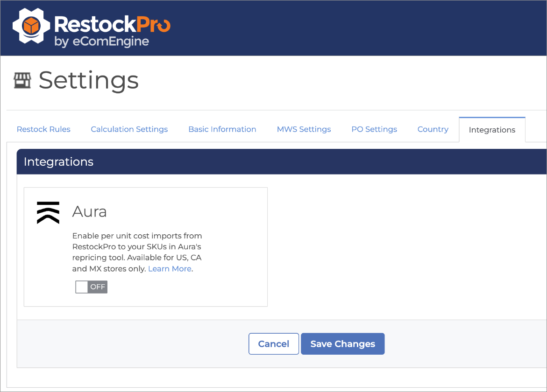Switch to the Calculation Settings tab
The width and height of the screenshot is (547, 392).
pos(129,129)
